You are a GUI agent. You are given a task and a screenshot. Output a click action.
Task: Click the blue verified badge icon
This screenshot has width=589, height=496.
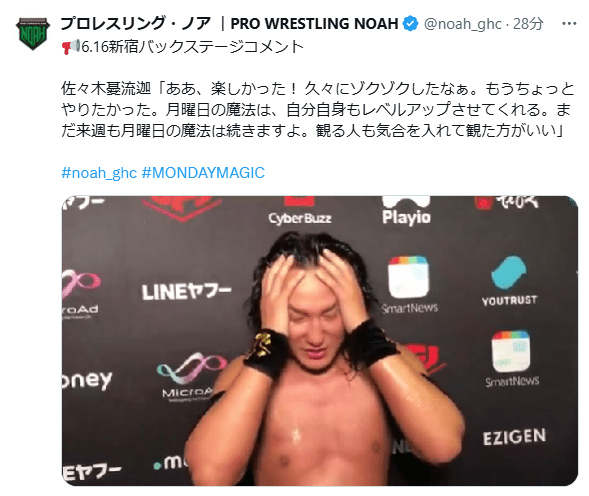pyautogui.click(x=410, y=24)
